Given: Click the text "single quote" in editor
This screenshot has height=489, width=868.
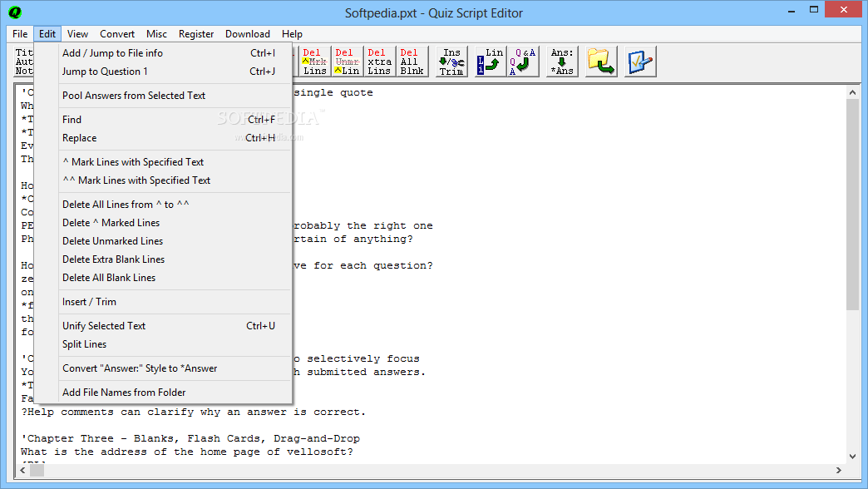Looking at the screenshot, I should point(333,92).
